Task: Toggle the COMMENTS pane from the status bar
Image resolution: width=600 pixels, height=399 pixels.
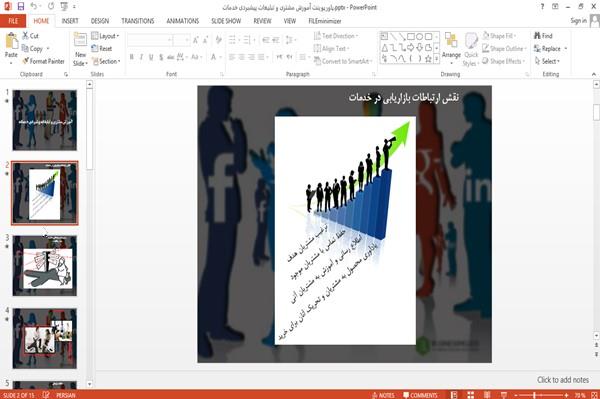Action: tap(420, 395)
